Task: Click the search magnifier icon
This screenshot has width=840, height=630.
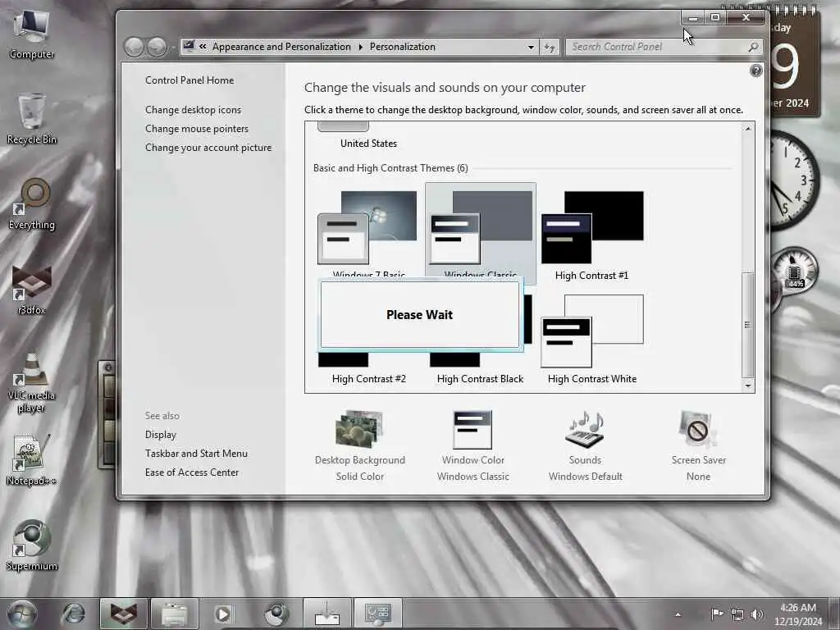Action: [753, 47]
